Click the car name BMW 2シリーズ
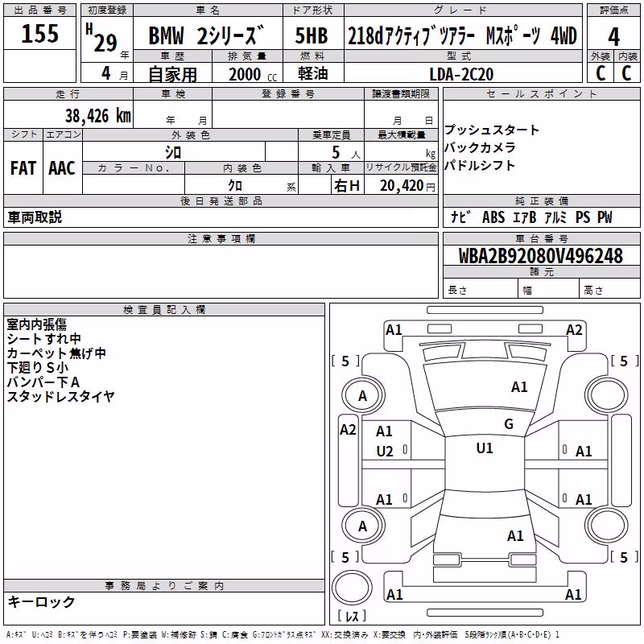The width and height of the screenshot is (644, 644). pyautogui.click(x=206, y=35)
